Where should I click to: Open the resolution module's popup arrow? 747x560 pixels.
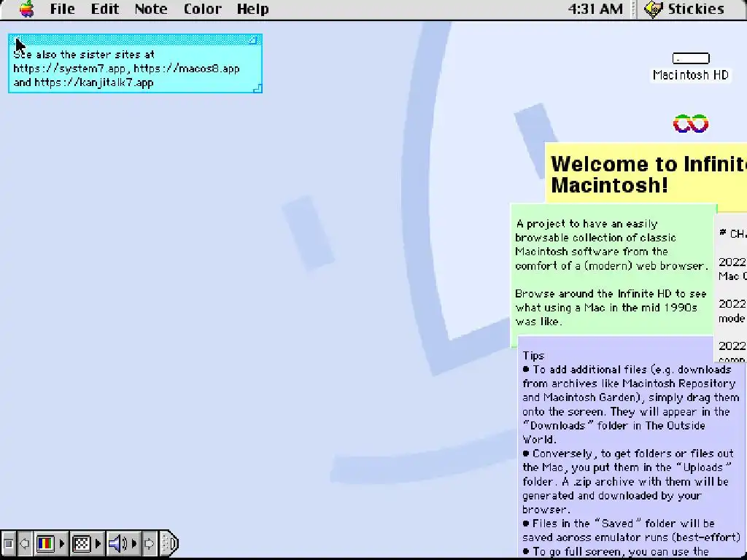98,543
